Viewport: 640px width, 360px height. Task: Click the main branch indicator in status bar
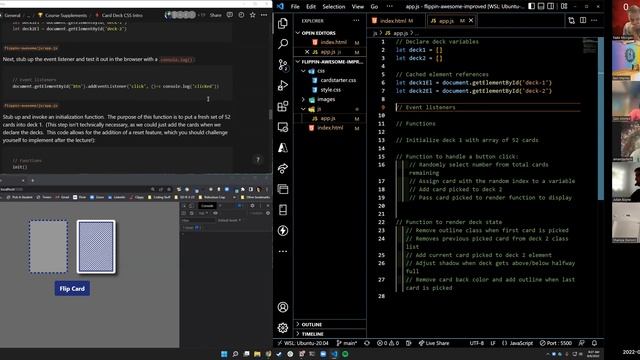(347, 343)
